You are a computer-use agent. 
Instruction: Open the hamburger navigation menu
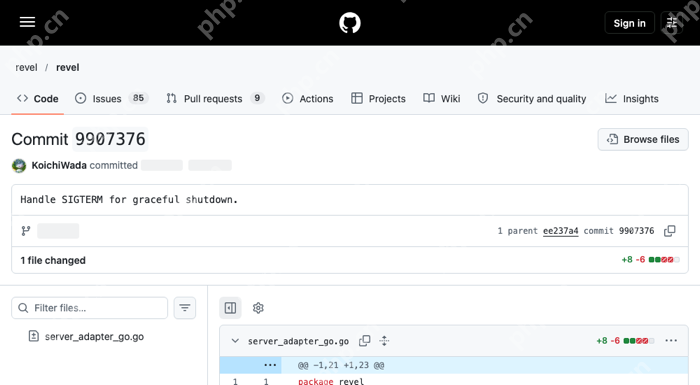(27, 22)
